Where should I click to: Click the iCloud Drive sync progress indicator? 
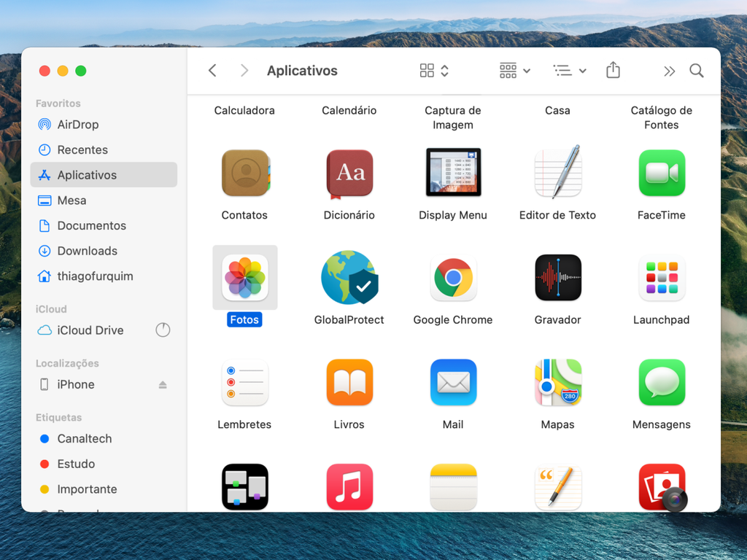[163, 330]
